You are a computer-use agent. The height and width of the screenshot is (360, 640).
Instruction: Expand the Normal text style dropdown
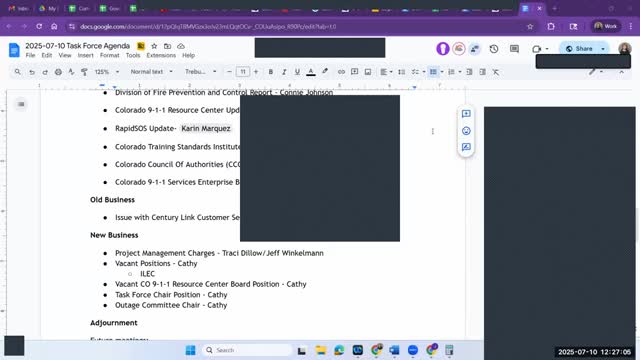point(151,72)
